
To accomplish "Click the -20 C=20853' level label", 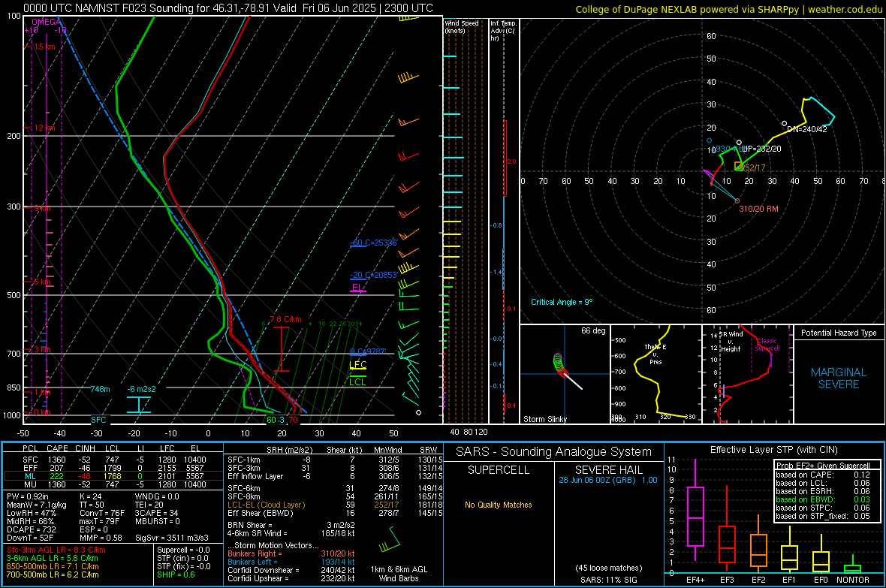I will tap(374, 275).
